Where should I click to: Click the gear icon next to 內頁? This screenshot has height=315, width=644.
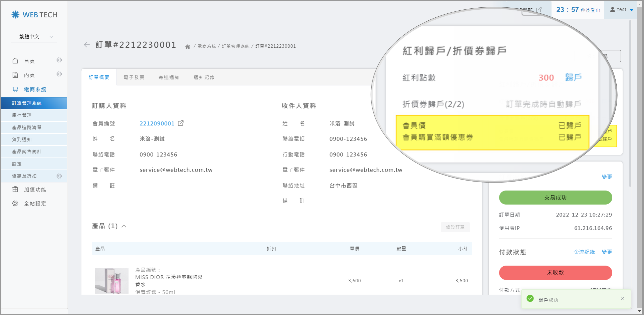(x=59, y=74)
